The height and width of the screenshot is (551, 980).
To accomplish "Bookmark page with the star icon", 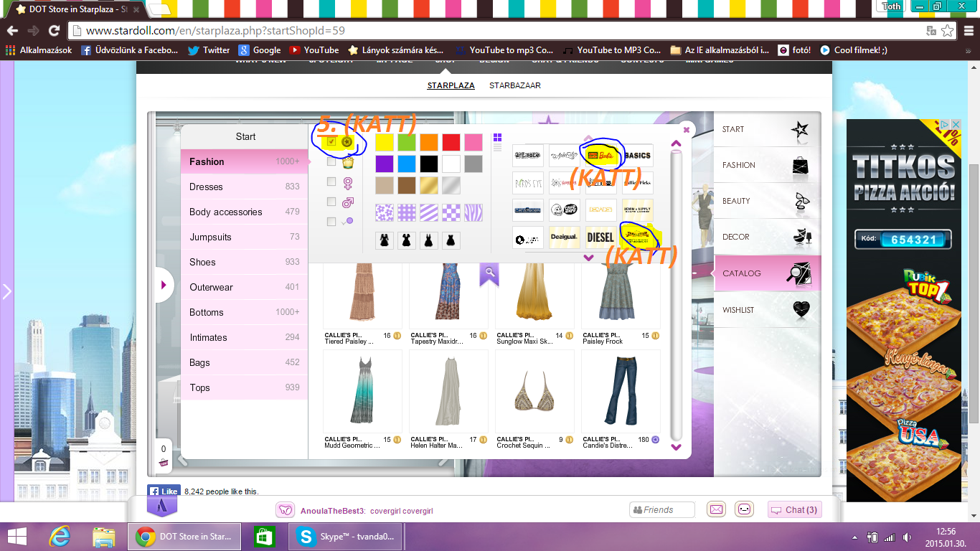I will tap(948, 31).
